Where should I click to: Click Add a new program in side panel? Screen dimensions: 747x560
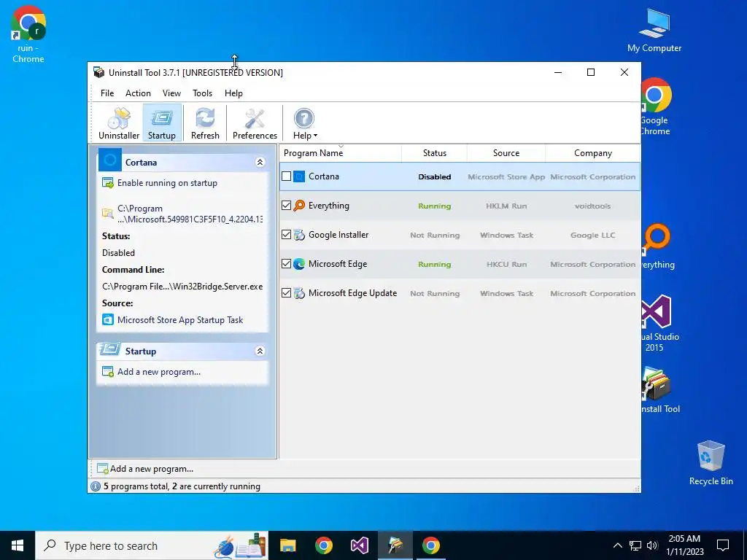pyautogui.click(x=158, y=372)
